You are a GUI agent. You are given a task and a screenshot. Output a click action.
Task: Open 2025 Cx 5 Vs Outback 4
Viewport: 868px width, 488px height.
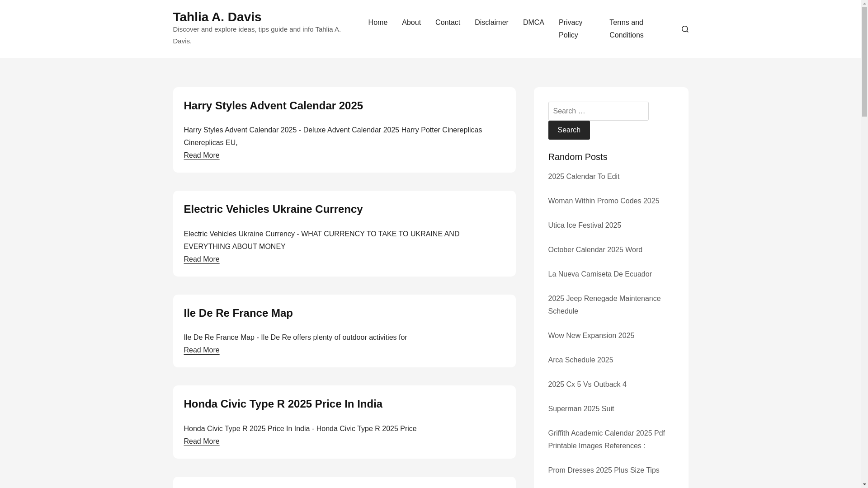click(587, 385)
